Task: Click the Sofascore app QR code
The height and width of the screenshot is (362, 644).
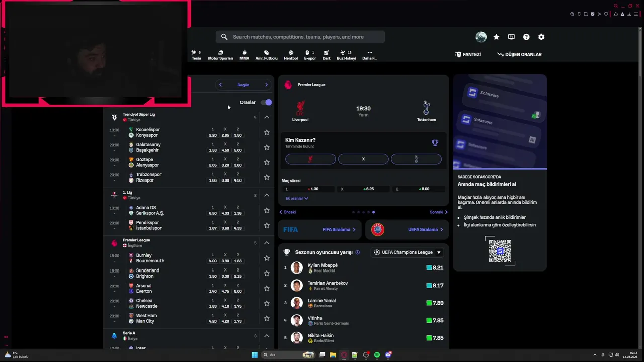Action: (500, 251)
